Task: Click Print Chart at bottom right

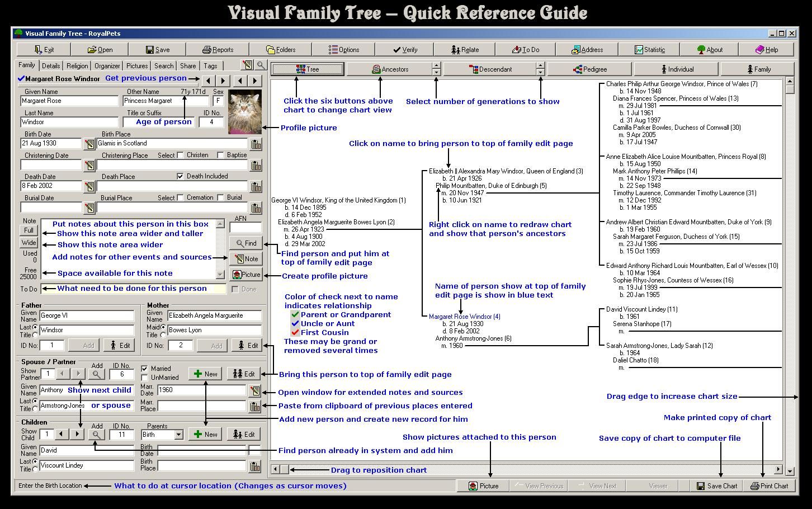Action: (770, 486)
